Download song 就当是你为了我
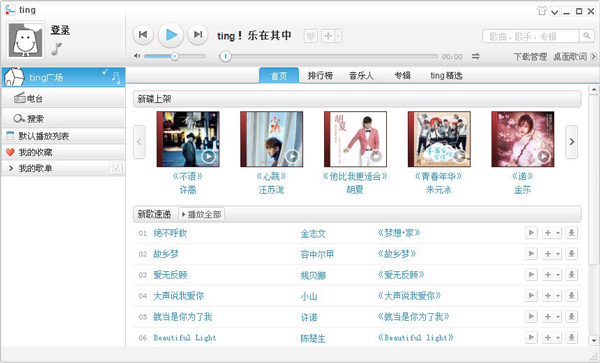Image resolution: width=600 pixels, height=363 pixels. point(572,316)
